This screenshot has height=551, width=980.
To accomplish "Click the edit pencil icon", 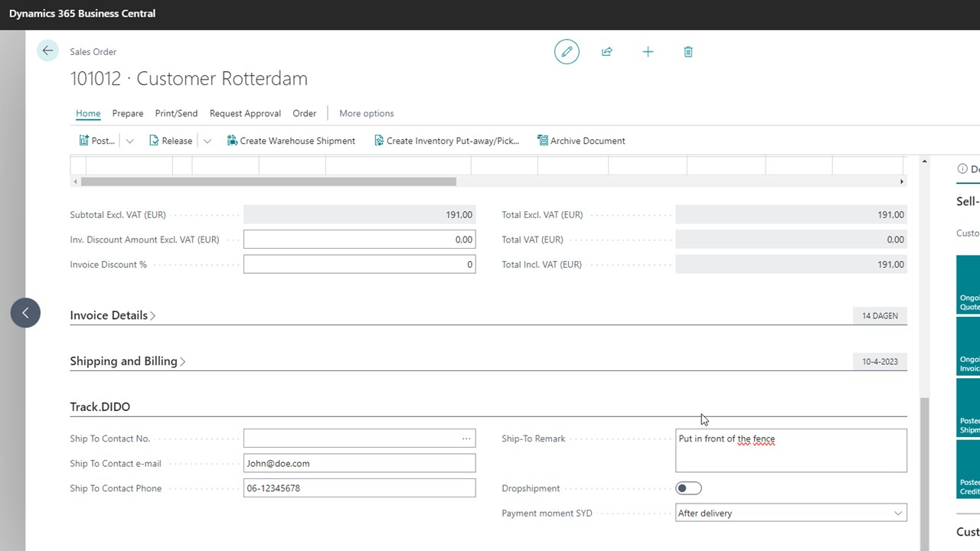I will click(x=567, y=52).
